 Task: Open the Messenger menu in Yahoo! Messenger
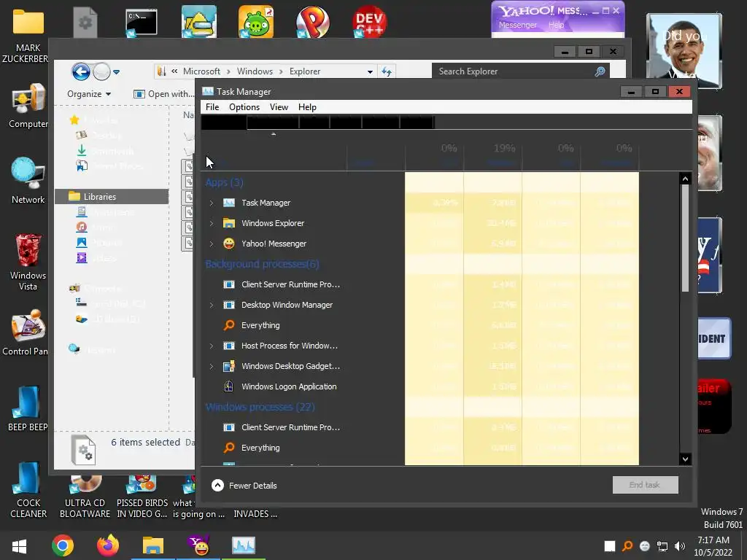tap(517, 25)
